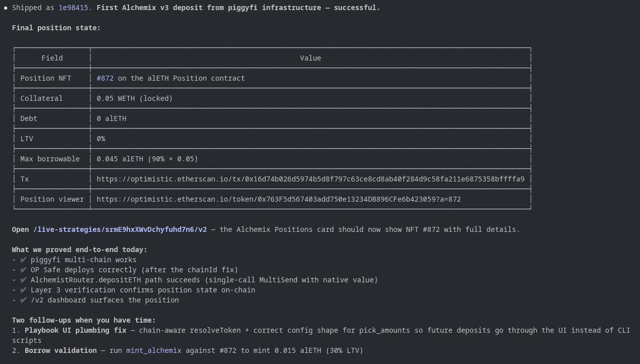Click the 'Value' column header

310,58
